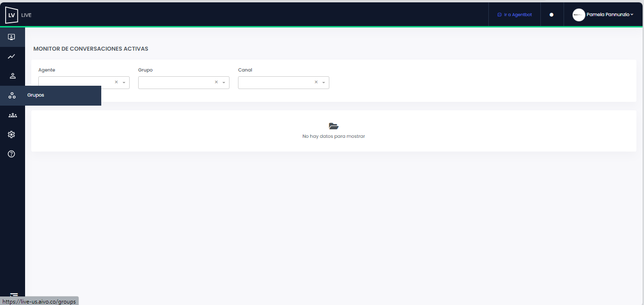Click Pamela Pannunzio's avatar
The image size is (644, 305).
(x=579, y=15)
